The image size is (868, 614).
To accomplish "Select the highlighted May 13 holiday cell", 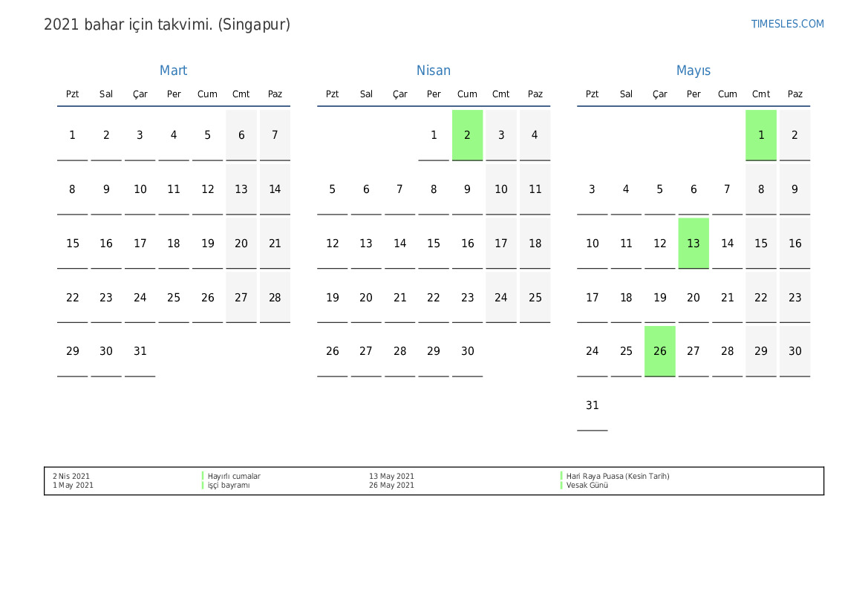I will tap(694, 244).
